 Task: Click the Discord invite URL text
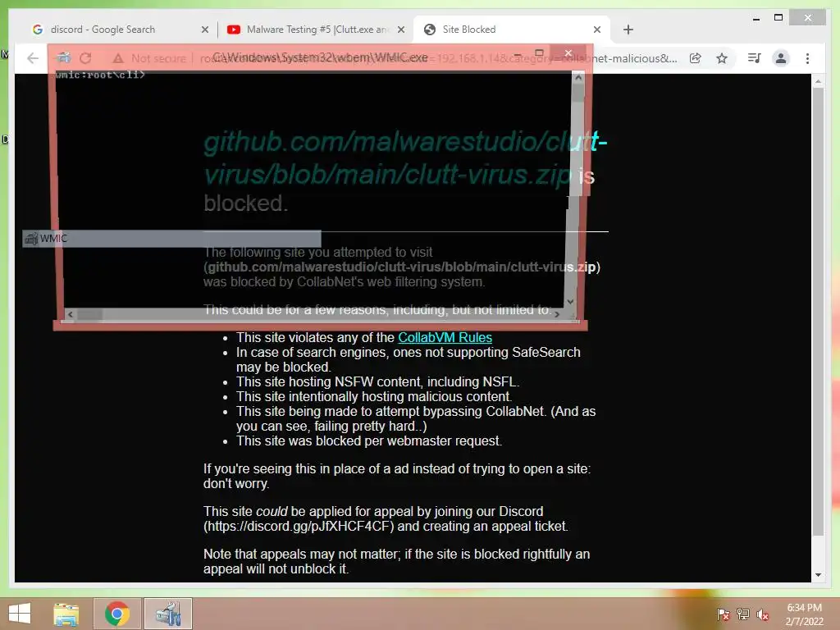point(299,526)
